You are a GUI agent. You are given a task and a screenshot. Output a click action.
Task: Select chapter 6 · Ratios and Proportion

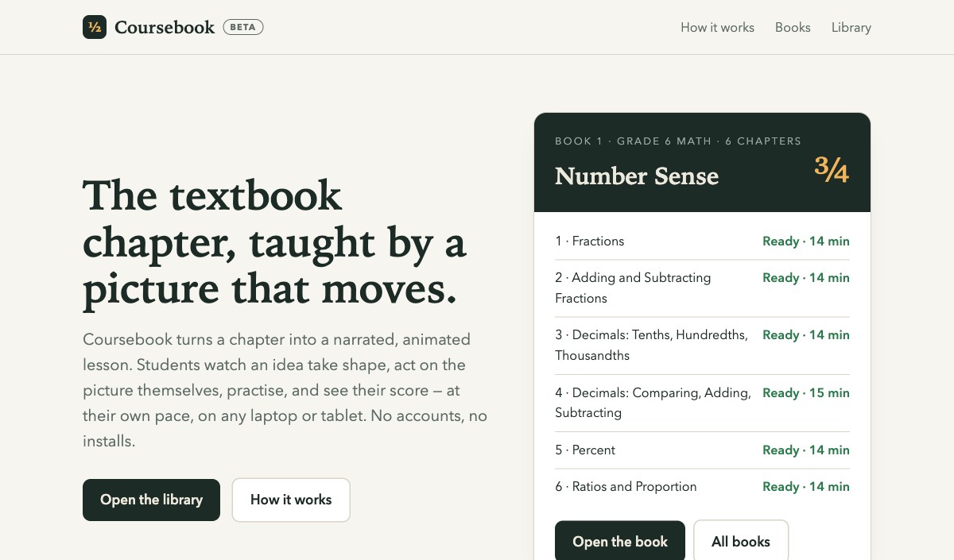(702, 487)
